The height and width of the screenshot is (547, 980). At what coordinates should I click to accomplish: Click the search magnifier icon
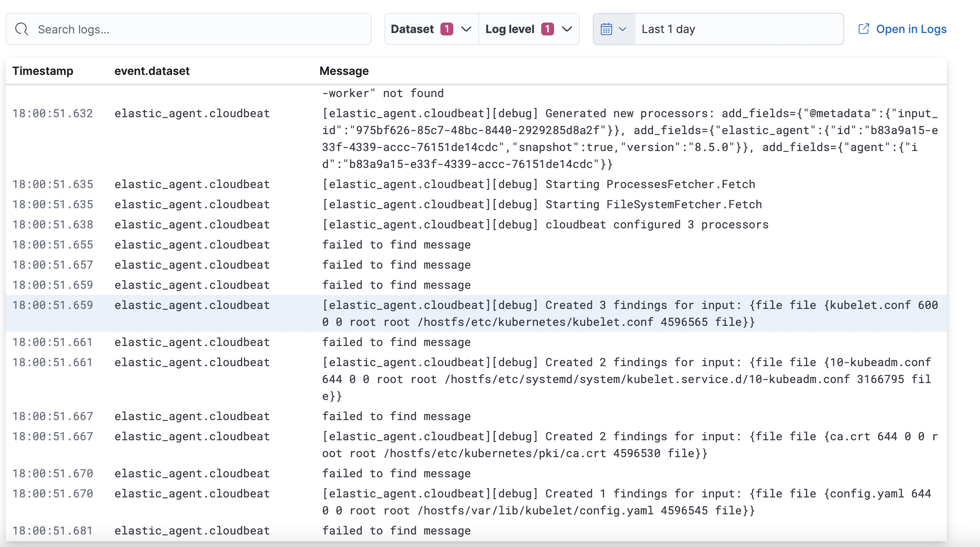tap(22, 29)
